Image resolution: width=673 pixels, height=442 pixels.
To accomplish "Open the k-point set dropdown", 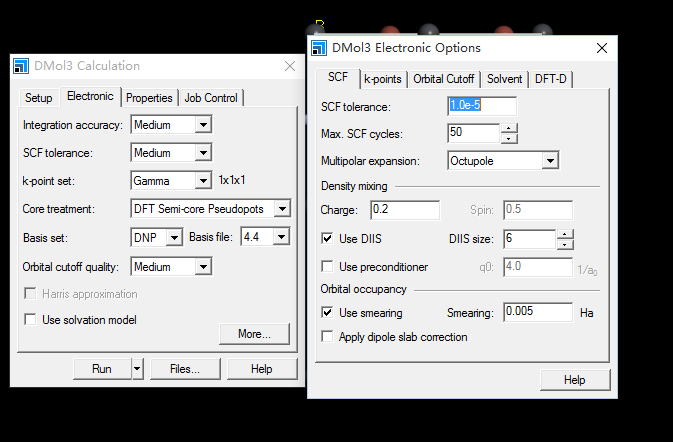I will tap(203, 181).
